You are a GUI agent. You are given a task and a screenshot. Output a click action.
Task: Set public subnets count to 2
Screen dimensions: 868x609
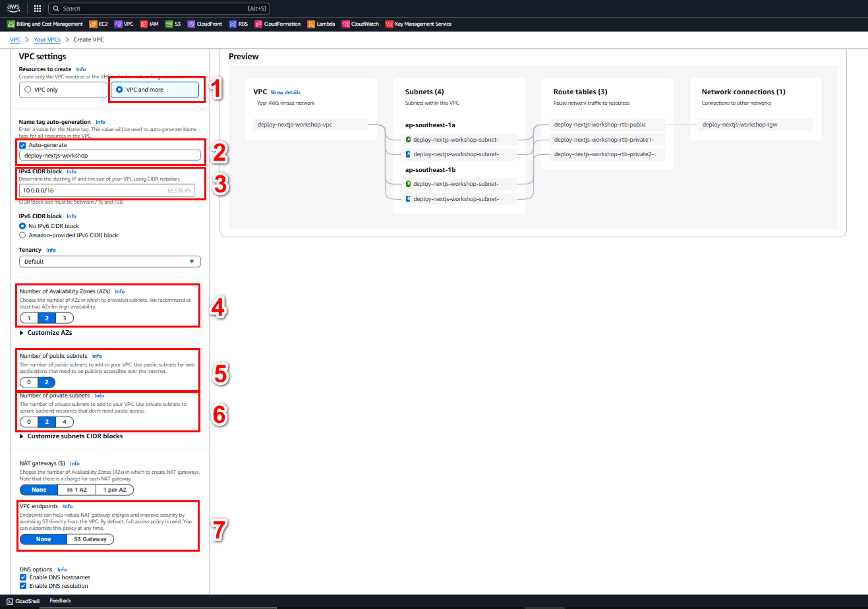(47, 382)
